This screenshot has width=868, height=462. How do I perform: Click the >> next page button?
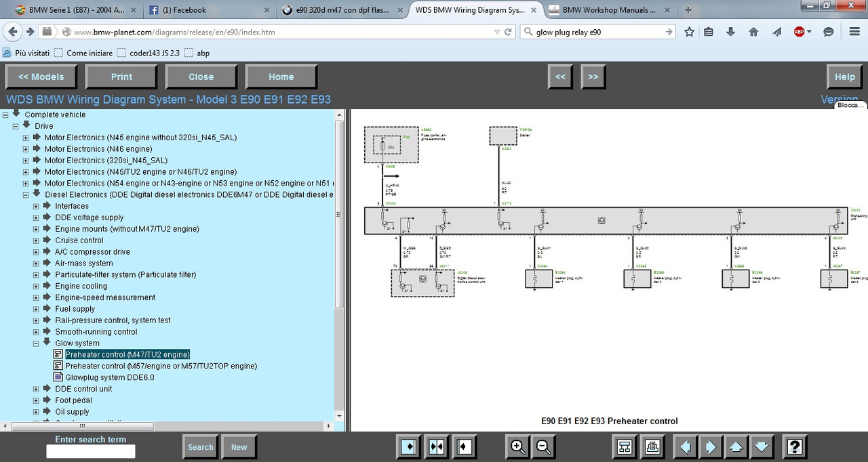(593, 77)
